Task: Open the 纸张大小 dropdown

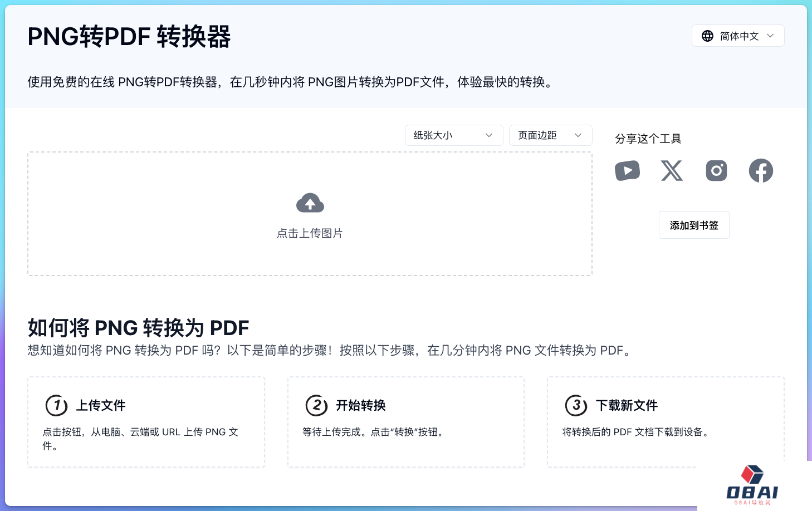Action: pos(453,135)
